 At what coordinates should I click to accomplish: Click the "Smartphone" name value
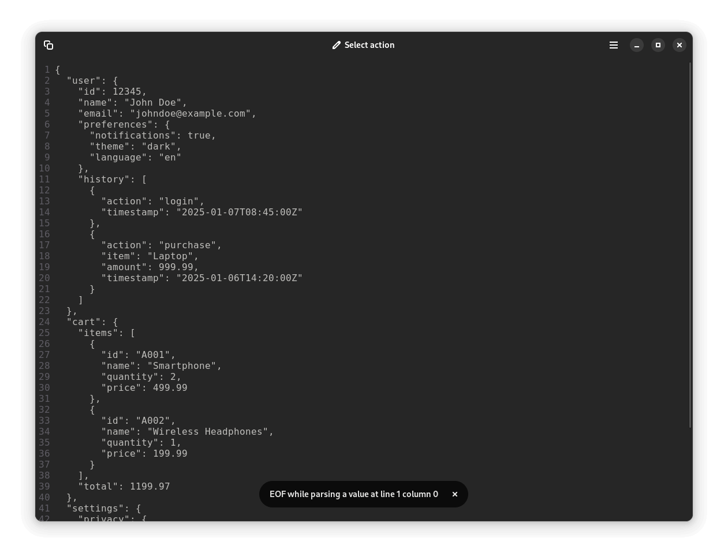point(184,366)
